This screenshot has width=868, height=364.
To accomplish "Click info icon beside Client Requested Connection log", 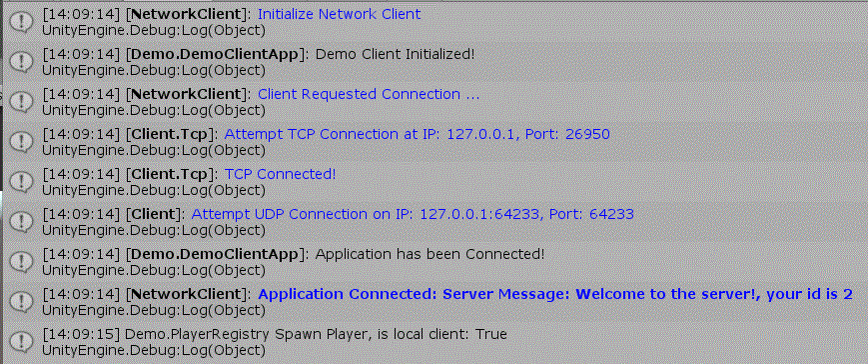I will click(x=21, y=102).
